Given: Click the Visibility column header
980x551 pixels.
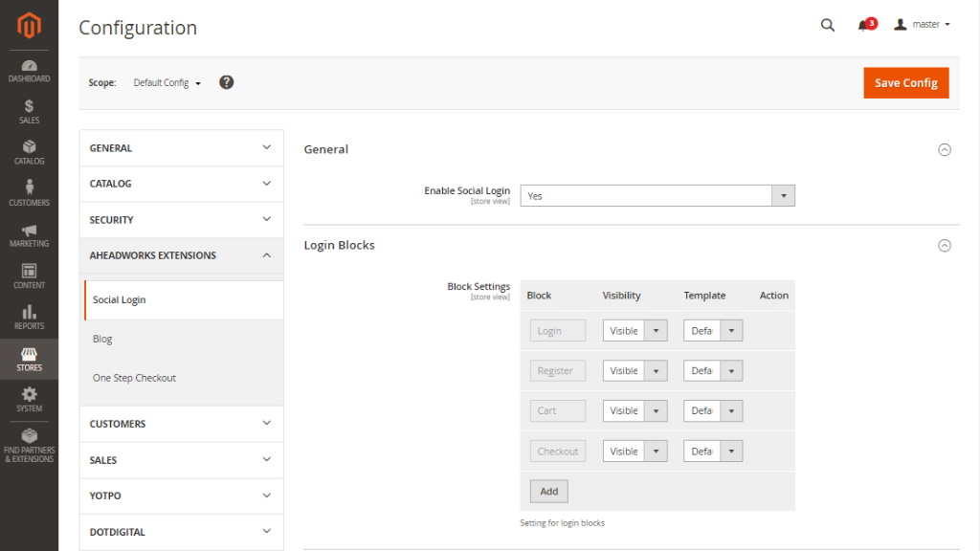Looking at the screenshot, I should pos(621,296).
